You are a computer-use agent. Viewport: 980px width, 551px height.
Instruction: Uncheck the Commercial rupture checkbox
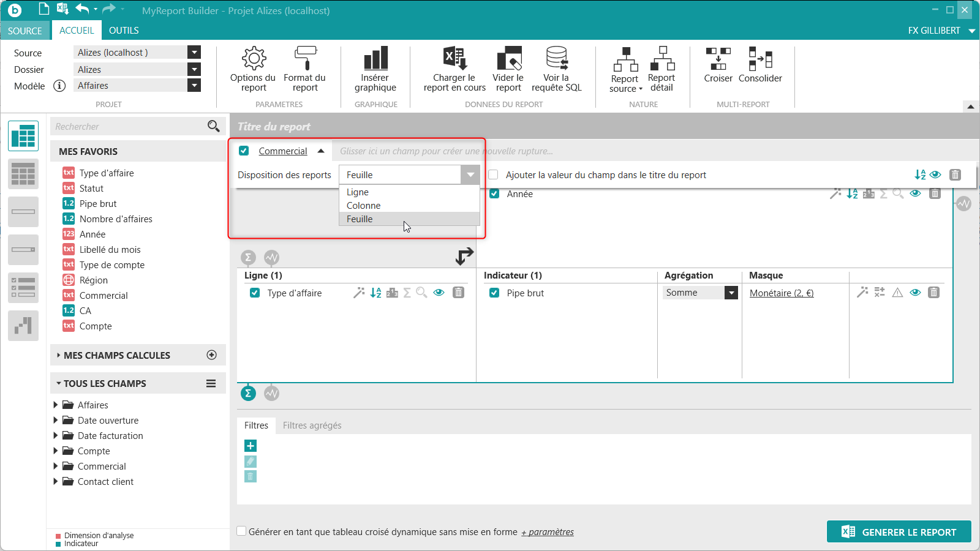[x=244, y=151]
